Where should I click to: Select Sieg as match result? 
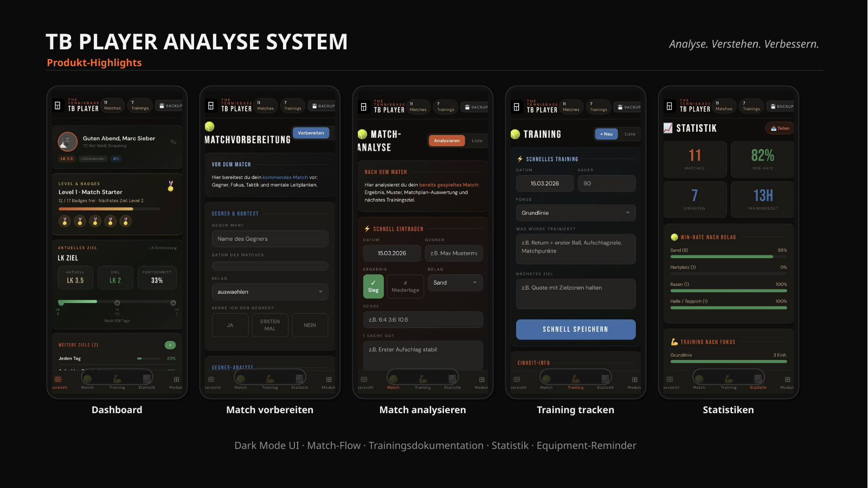(373, 286)
